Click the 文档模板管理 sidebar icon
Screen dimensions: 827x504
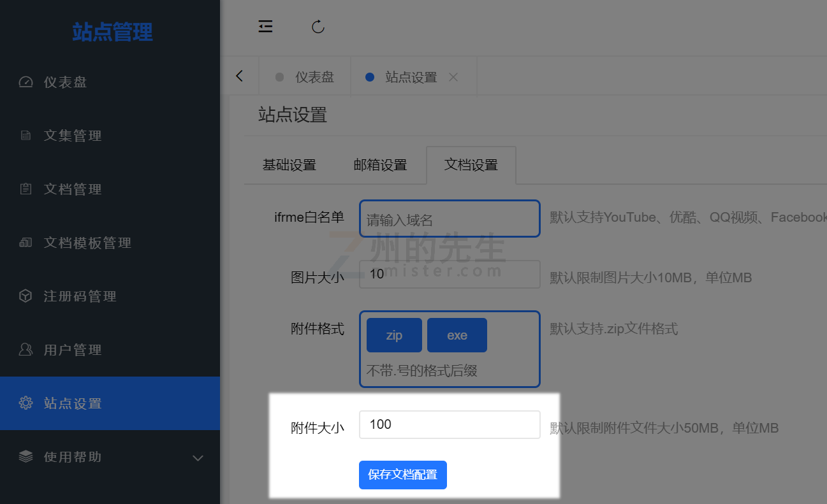click(x=26, y=243)
